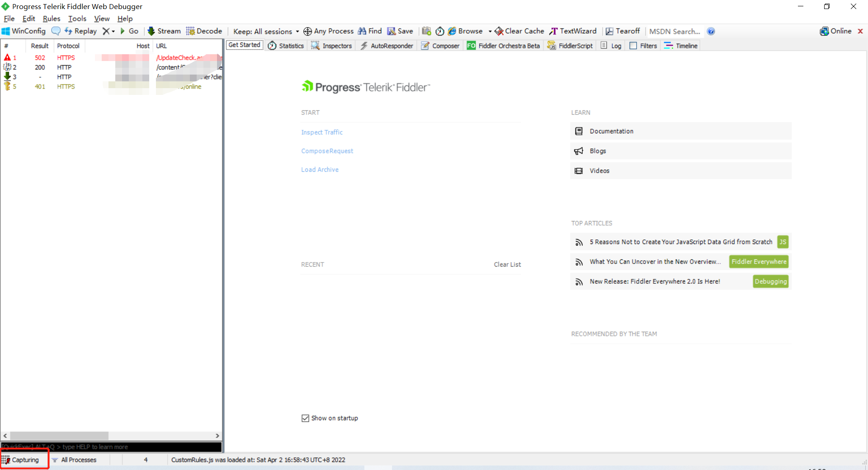Open the All Processes filter

[x=75, y=460]
